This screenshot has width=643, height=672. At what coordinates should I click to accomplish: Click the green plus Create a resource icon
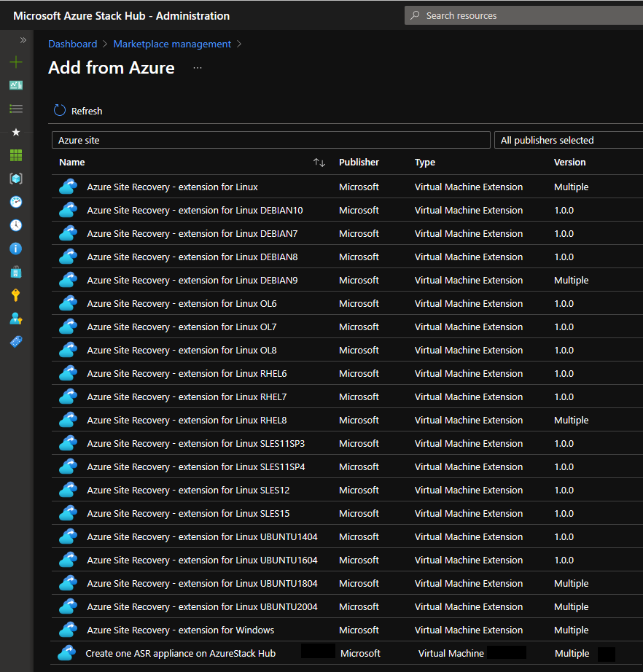pos(16,63)
